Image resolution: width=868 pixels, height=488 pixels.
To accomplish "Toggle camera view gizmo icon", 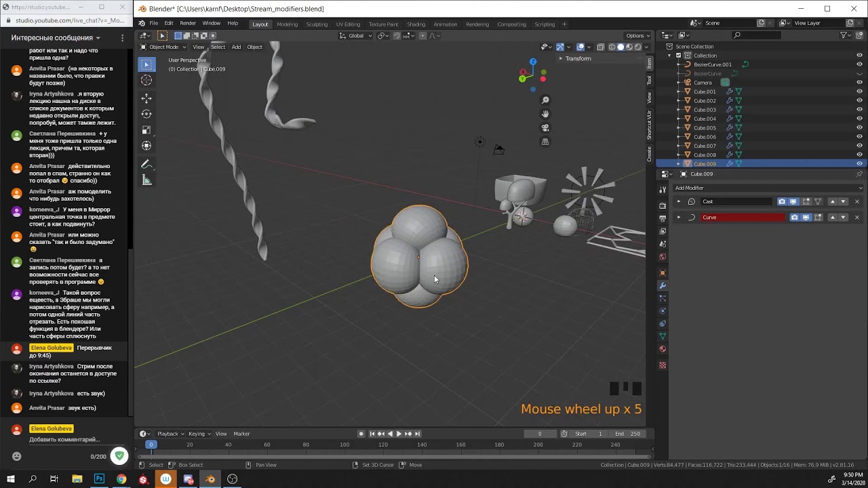I will pos(545,127).
